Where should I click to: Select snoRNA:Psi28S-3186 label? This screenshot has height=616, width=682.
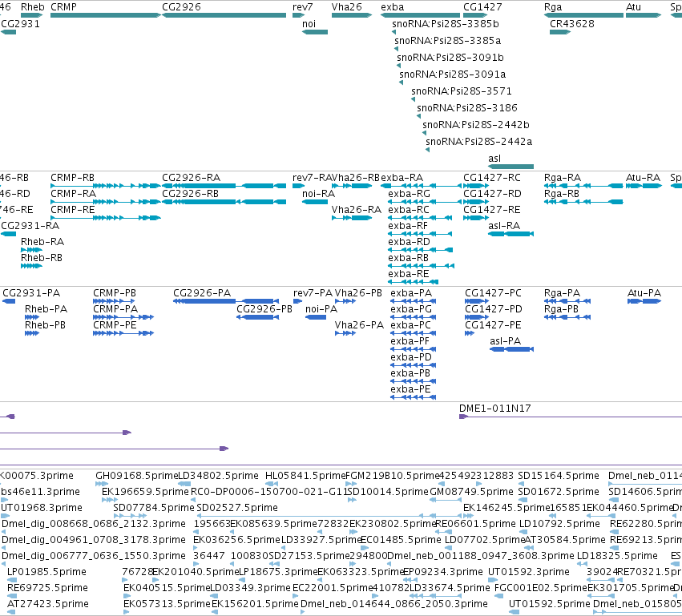[467, 108]
